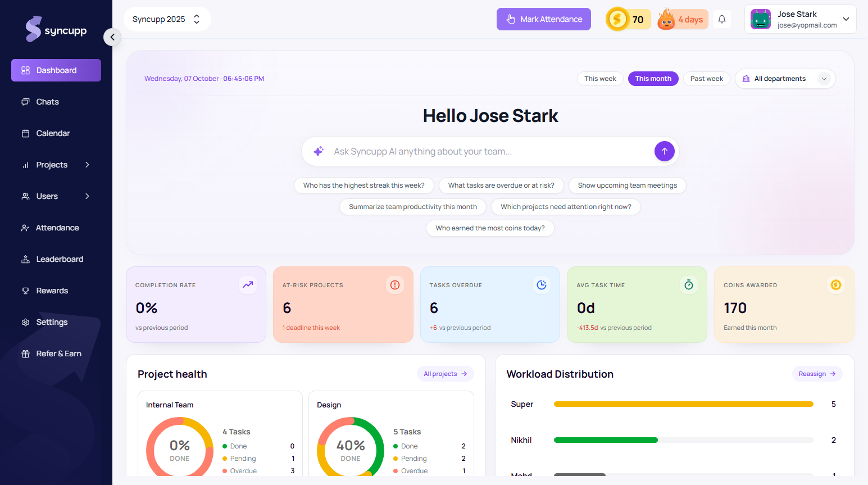Click the Reassign button in Workload Distribution
The height and width of the screenshot is (485, 868).
(x=817, y=374)
